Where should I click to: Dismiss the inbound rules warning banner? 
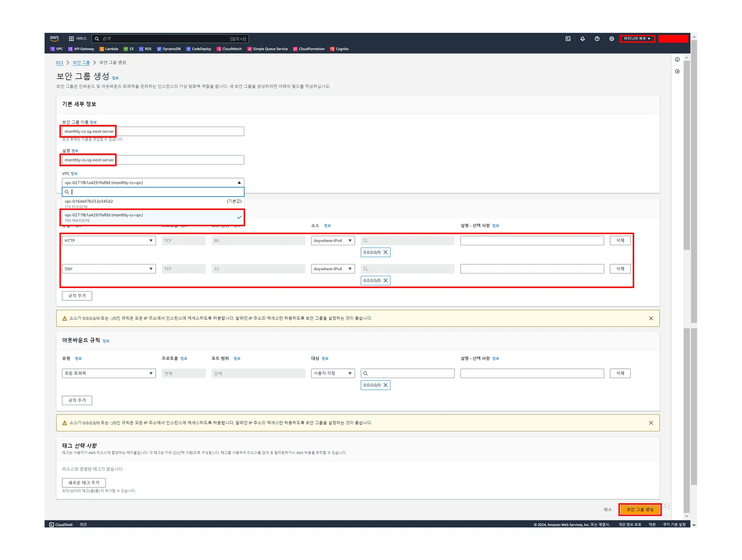pyautogui.click(x=651, y=318)
